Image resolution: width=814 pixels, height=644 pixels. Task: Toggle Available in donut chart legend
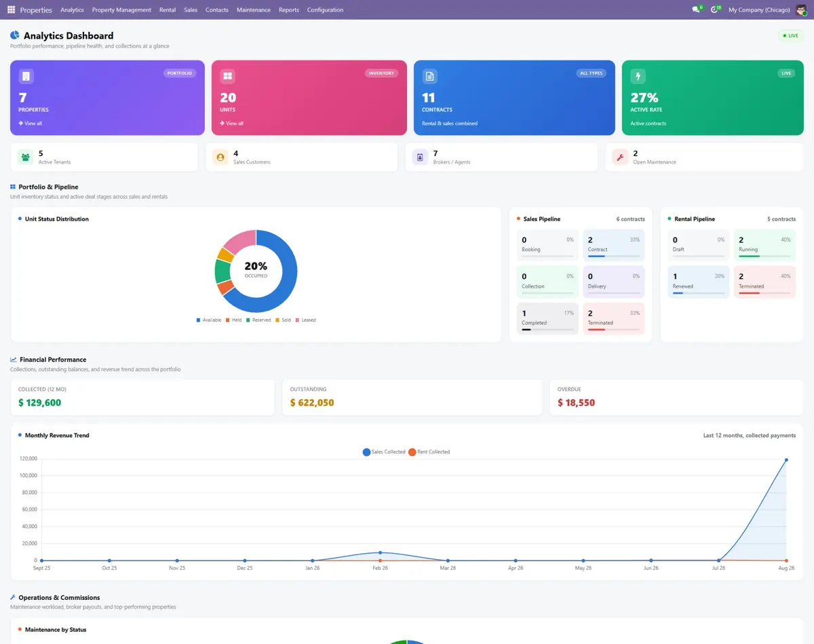tap(209, 320)
